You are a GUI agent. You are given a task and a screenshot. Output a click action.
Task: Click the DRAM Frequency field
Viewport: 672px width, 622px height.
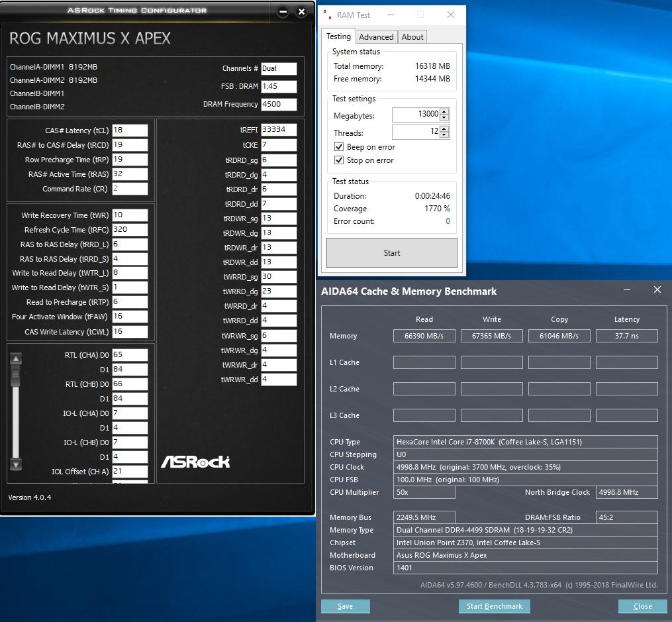279,104
